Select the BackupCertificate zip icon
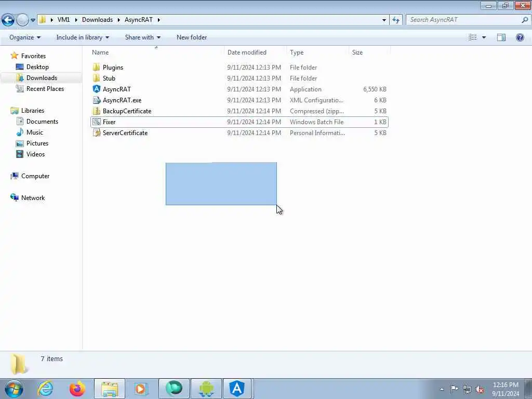This screenshot has height=399, width=532. point(96,111)
